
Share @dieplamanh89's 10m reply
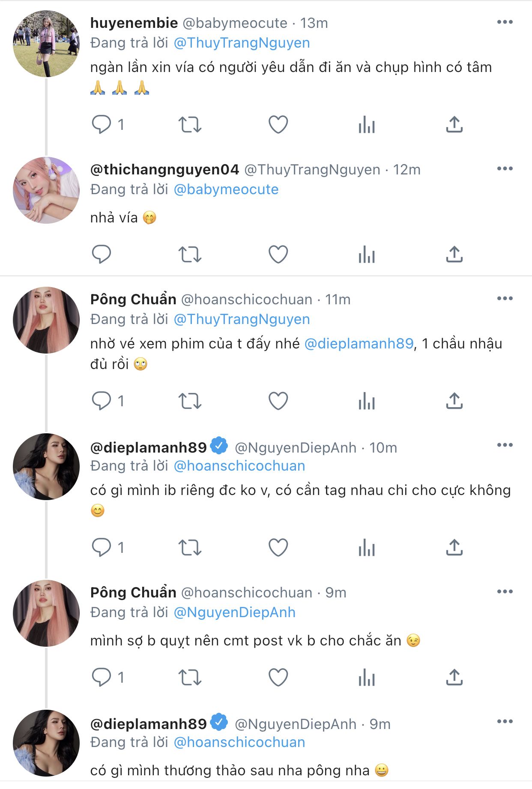coord(454,548)
